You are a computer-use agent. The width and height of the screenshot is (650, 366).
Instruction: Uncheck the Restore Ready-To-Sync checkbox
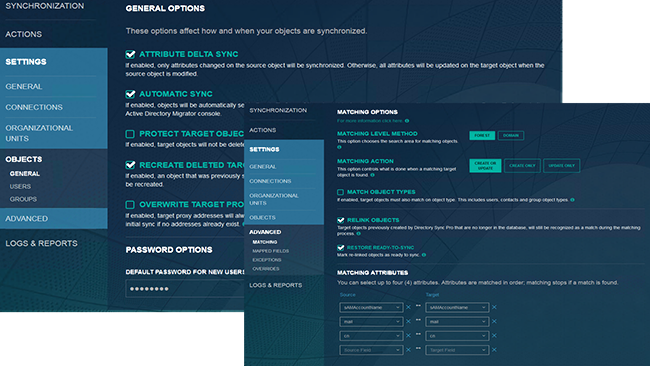pyautogui.click(x=340, y=247)
